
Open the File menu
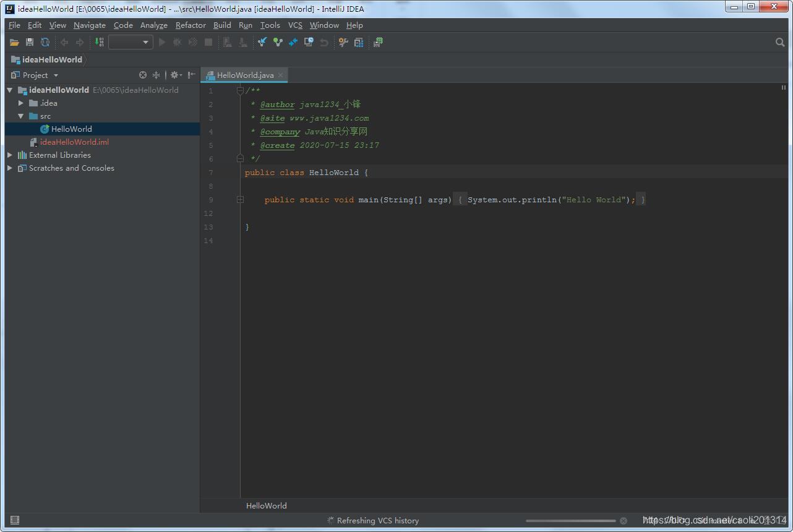(x=14, y=25)
